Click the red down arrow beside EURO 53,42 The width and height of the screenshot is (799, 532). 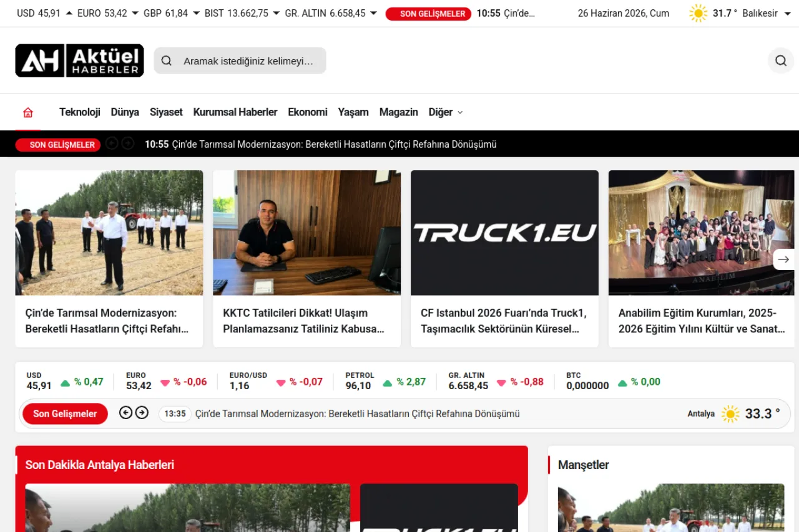[165, 382]
